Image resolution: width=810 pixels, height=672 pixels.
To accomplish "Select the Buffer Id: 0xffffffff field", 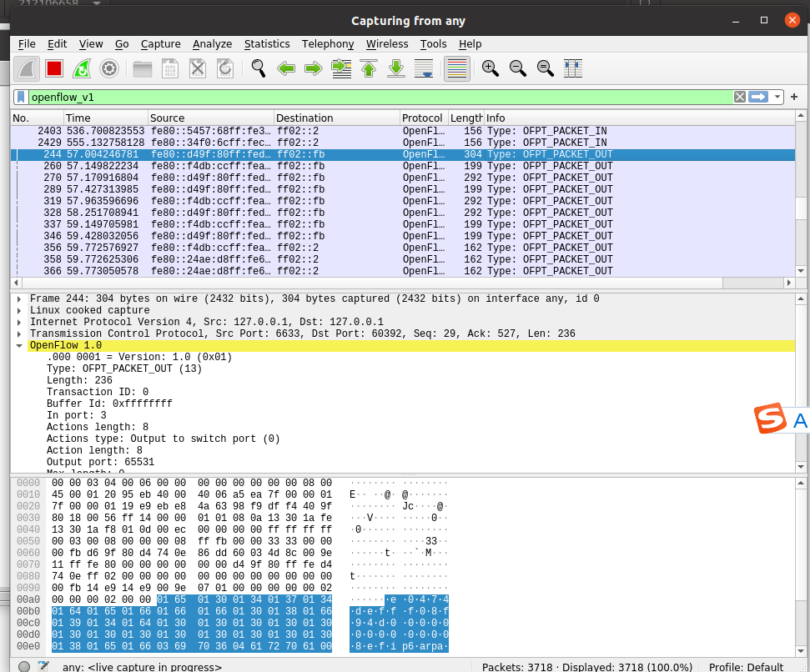I will tap(109, 404).
